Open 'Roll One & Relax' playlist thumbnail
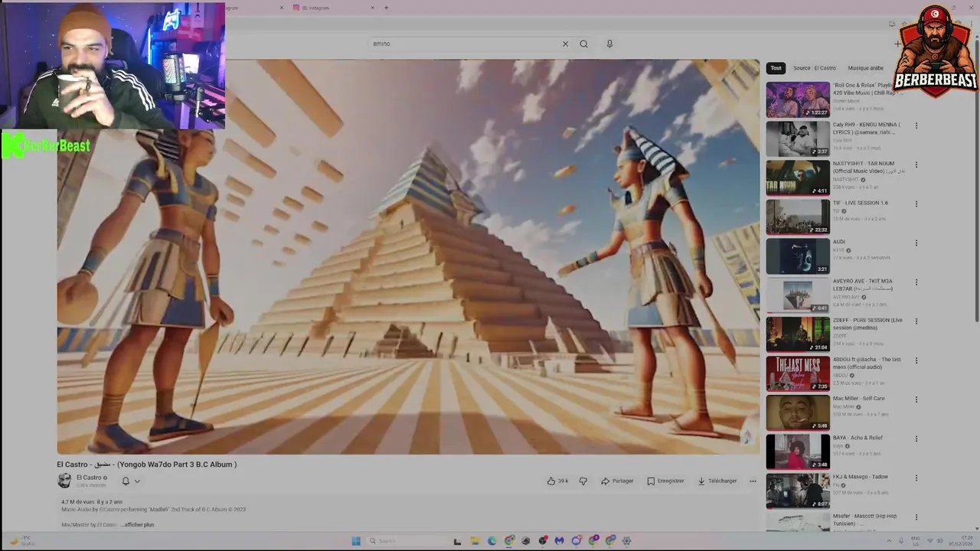980x551 pixels. click(x=798, y=99)
